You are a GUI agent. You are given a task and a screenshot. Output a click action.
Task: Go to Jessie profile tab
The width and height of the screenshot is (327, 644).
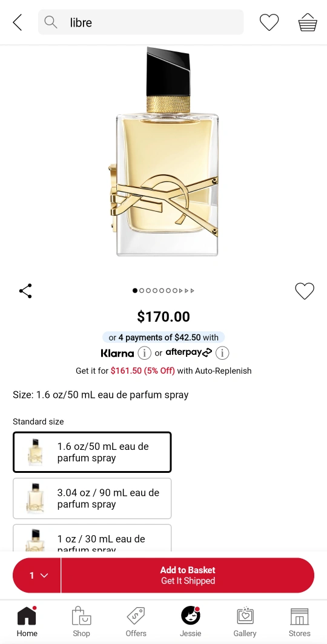[190, 622]
